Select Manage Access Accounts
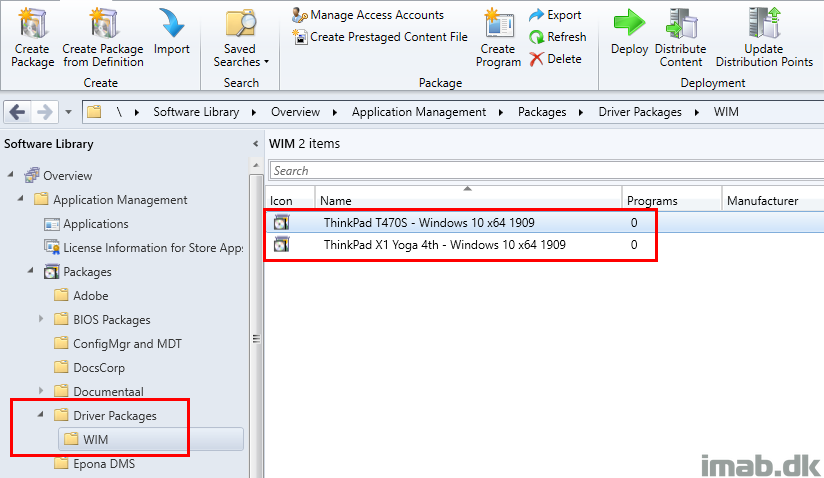 pyautogui.click(x=368, y=15)
